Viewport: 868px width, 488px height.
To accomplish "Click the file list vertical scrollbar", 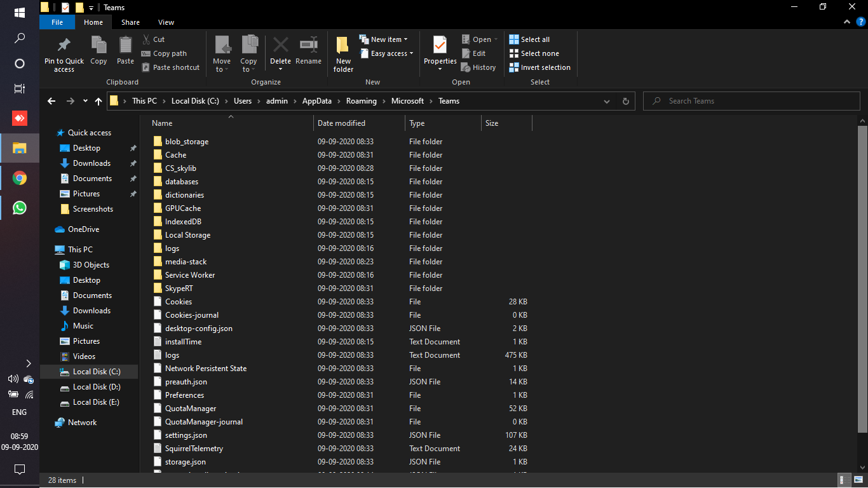I will tap(862, 280).
